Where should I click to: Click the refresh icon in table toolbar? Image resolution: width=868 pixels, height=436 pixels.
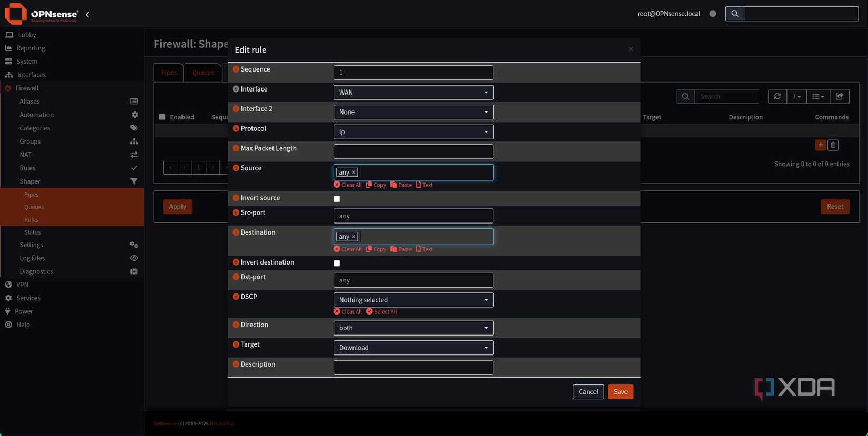tap(777, 96)
